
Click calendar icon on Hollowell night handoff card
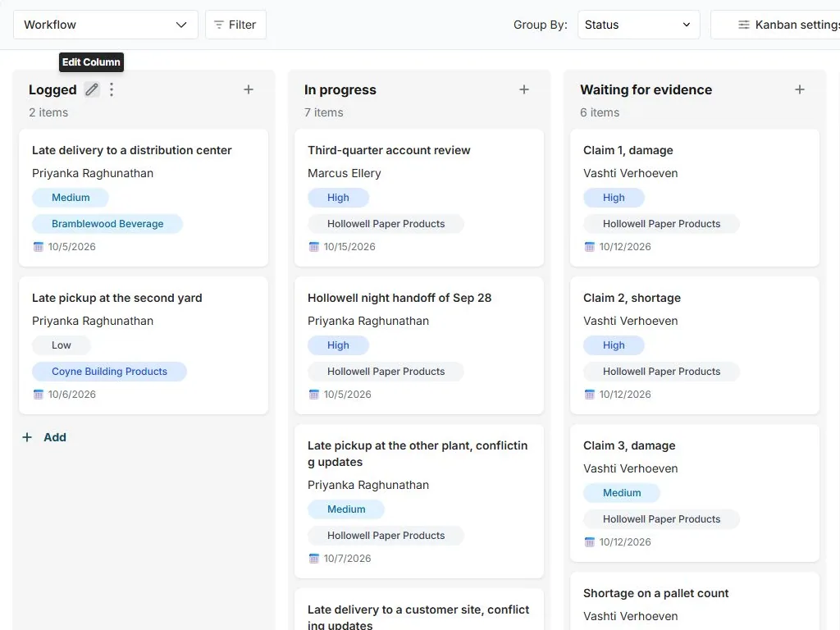[314, 395]
